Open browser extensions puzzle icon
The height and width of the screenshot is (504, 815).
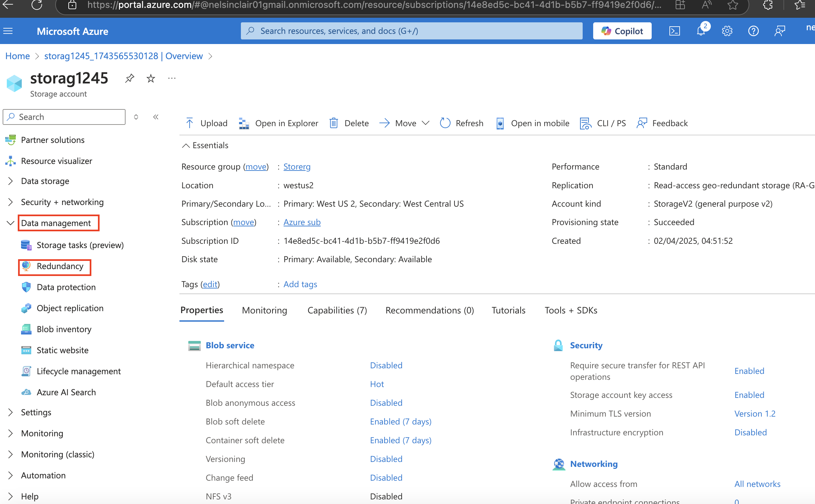tap(768, 5)
